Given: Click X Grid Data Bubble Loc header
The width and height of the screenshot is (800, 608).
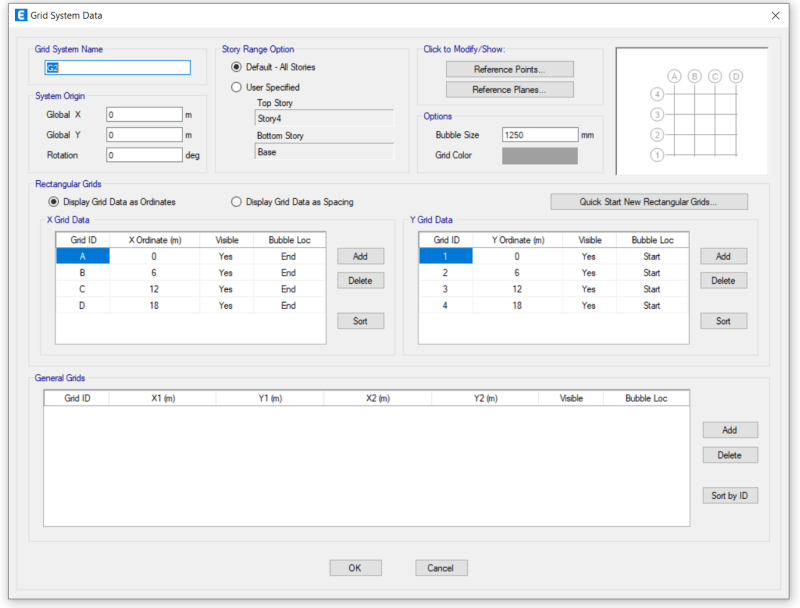Looking at the screenshot, I should point(289,240).
